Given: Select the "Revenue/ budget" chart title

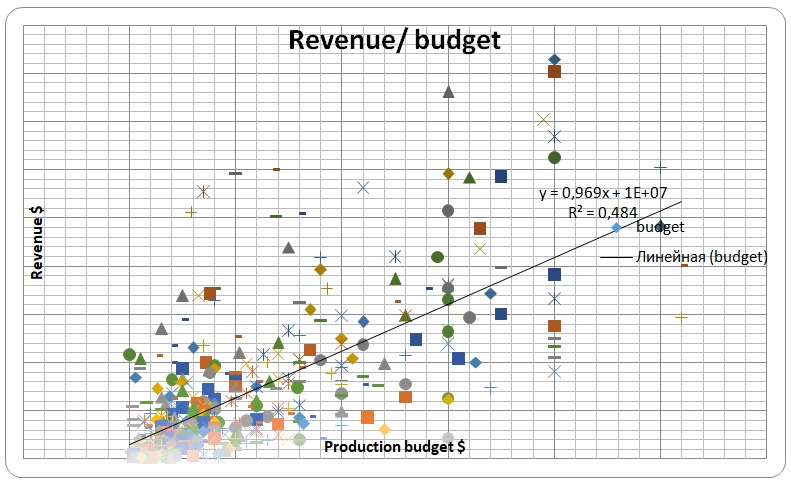Looking at the screenshot, I should pyautogui.click(x=394, y=40).
